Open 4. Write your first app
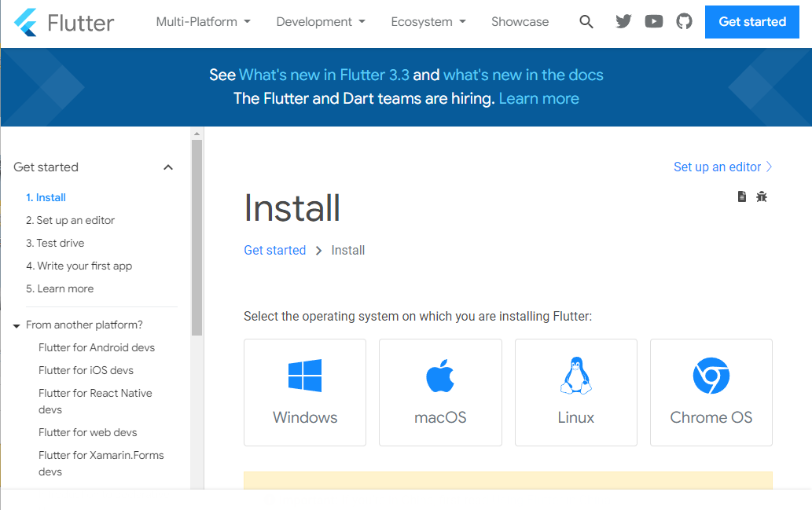This screenshot has width=812, height=510. [x=79, y=266]
